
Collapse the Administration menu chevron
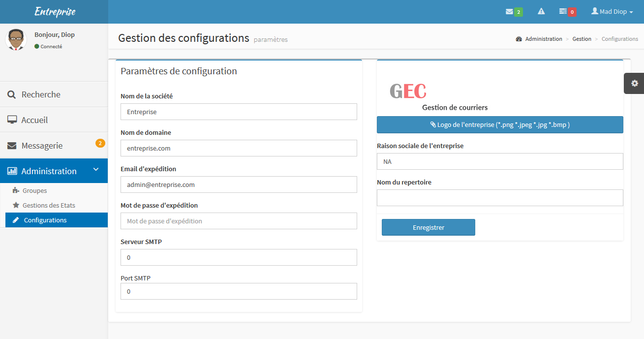[96, 170]
